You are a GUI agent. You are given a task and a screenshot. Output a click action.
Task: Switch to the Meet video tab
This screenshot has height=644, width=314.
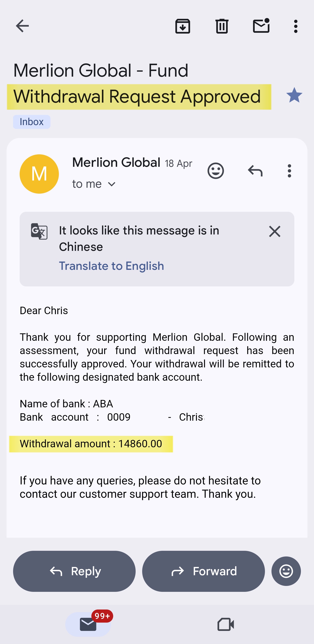225,625
